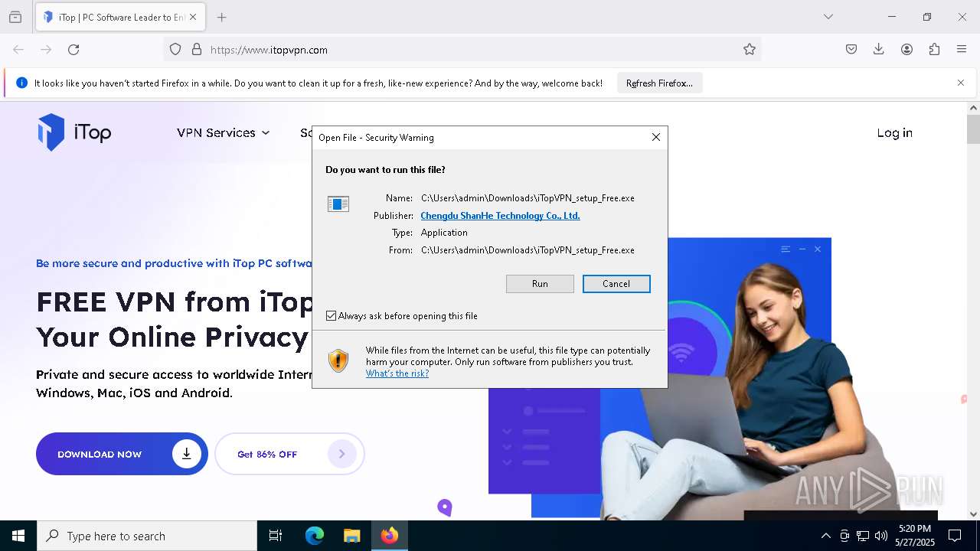Cancel running the downloaded file

(616, 284)
